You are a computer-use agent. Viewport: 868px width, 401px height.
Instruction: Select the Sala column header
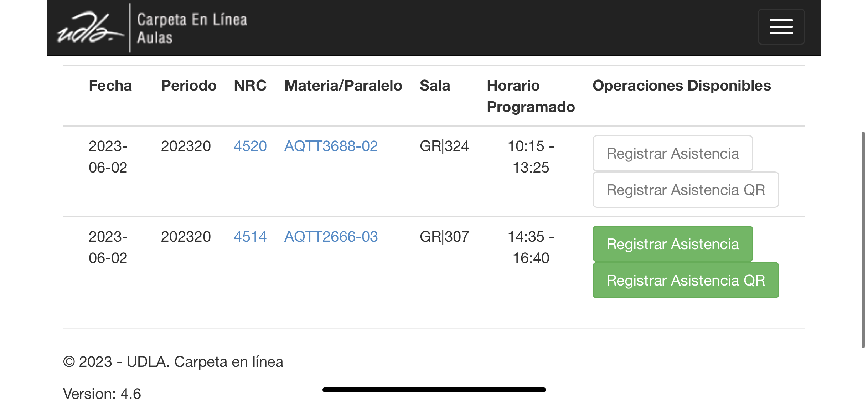(435, 86)
